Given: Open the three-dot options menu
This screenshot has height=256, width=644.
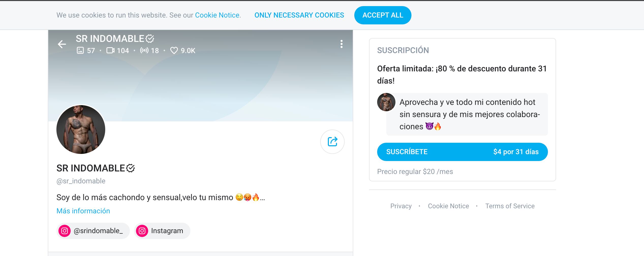Looking at the screenshot, I should click(x=341, y=44).
